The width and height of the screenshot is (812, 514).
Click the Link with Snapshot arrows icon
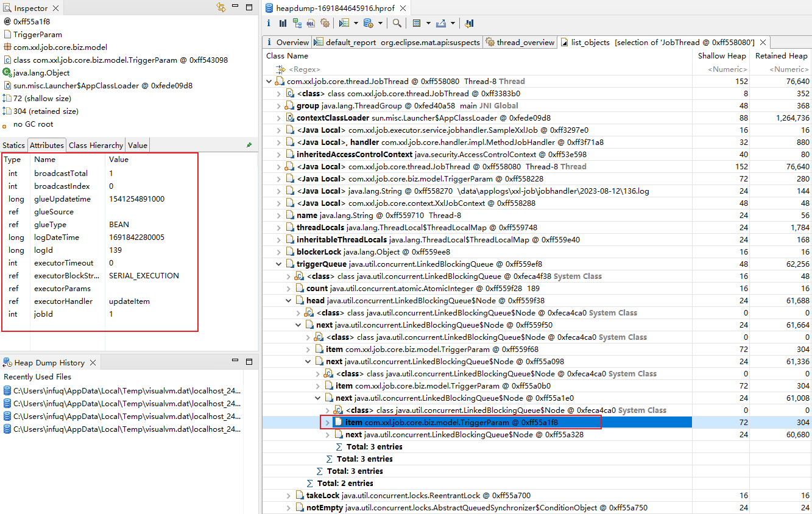221,8
